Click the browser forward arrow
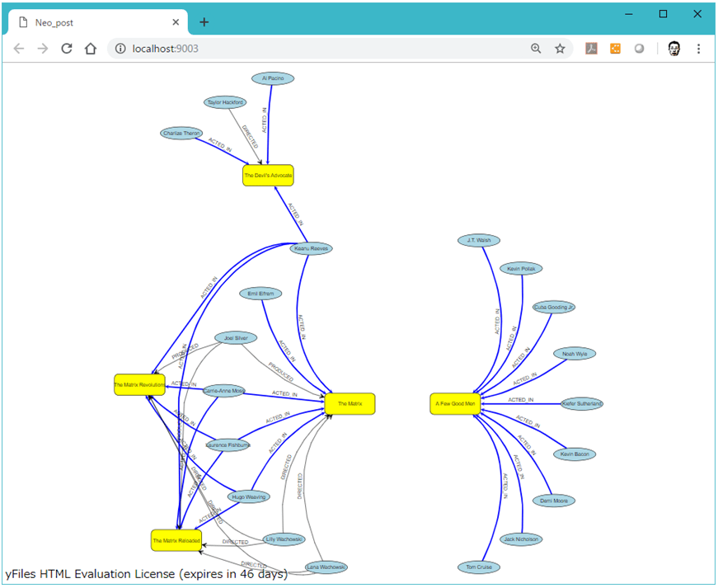 43,49
